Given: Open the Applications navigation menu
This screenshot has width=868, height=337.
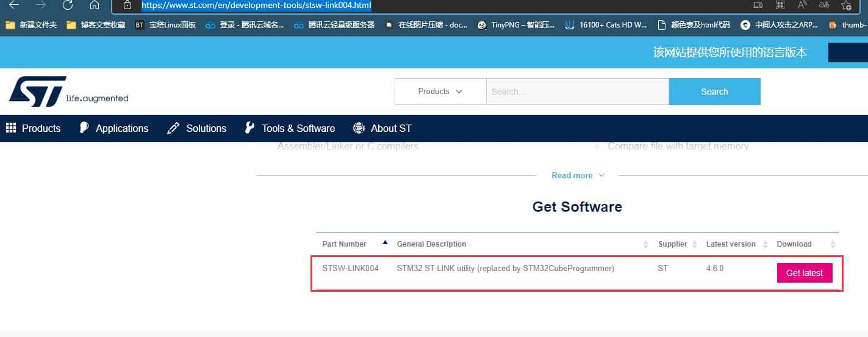Looking at the screenshot, I should pos(114,128).
